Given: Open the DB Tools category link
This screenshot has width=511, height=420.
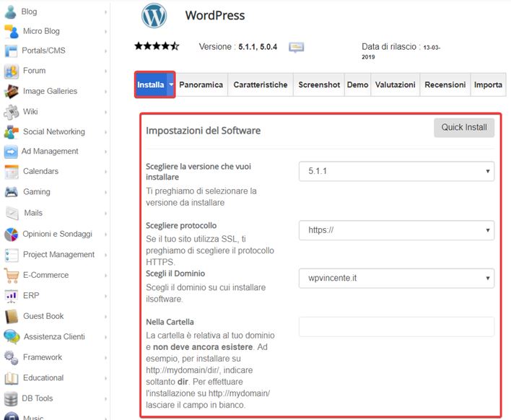Looking at the screenshot, I should (x=37, y=398).
